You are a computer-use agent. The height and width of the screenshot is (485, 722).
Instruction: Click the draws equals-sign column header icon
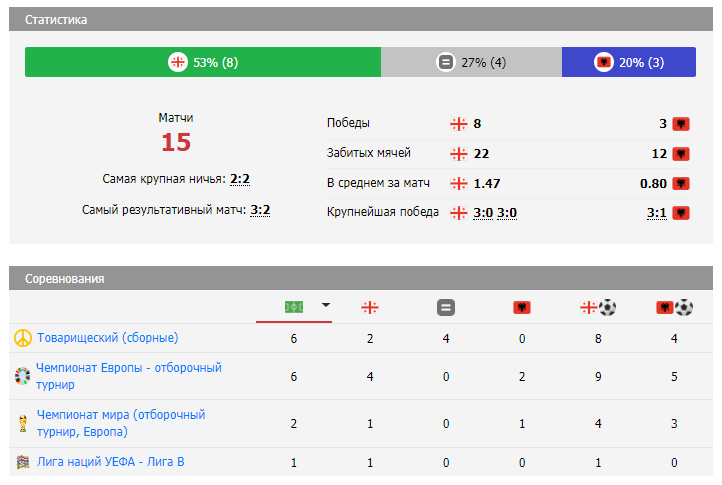[x=446, y=307]
